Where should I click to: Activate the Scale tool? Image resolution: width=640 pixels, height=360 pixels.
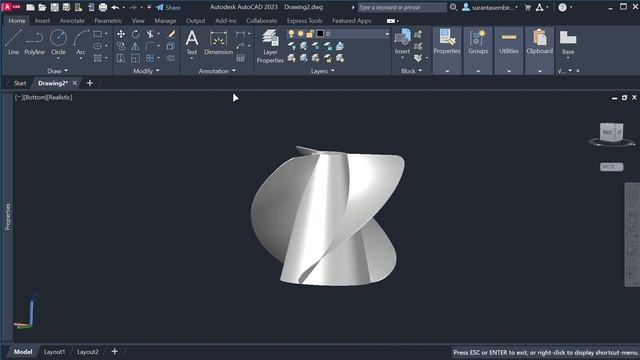[136, 58]
